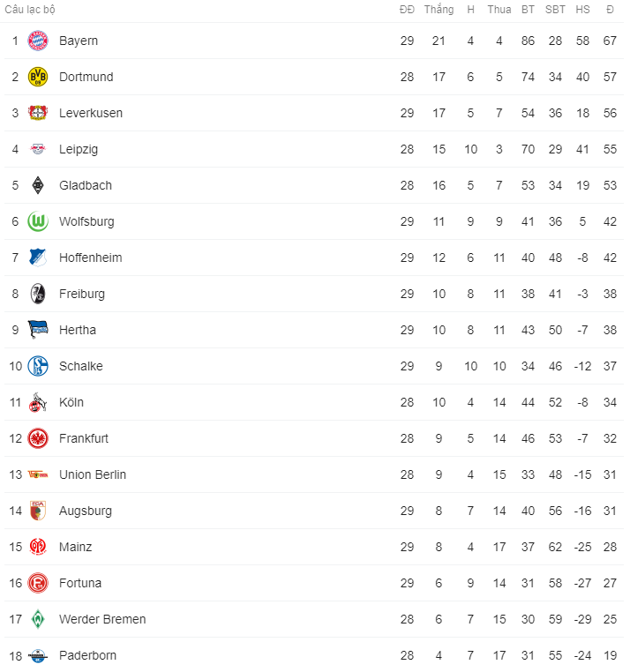The image size is (630, 672).
Task: Open the Leipzig team name link
Action: [79, 149]
